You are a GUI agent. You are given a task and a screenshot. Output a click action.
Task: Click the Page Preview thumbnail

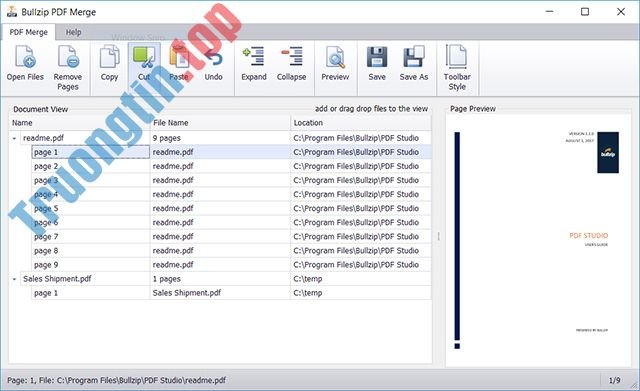(x=538, y=240)
